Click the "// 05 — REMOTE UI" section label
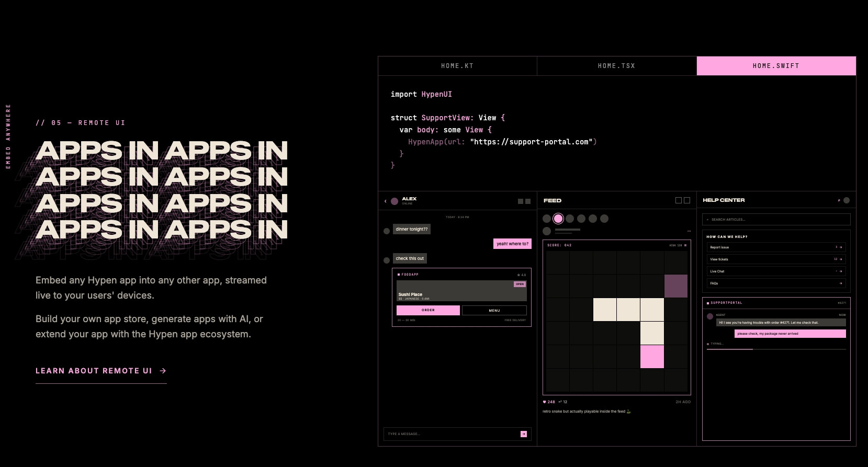 81,123
